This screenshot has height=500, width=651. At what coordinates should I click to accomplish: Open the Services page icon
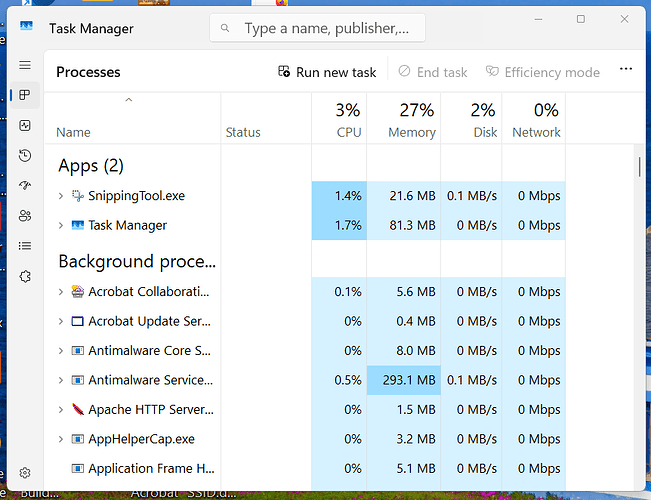pos(25,276)
